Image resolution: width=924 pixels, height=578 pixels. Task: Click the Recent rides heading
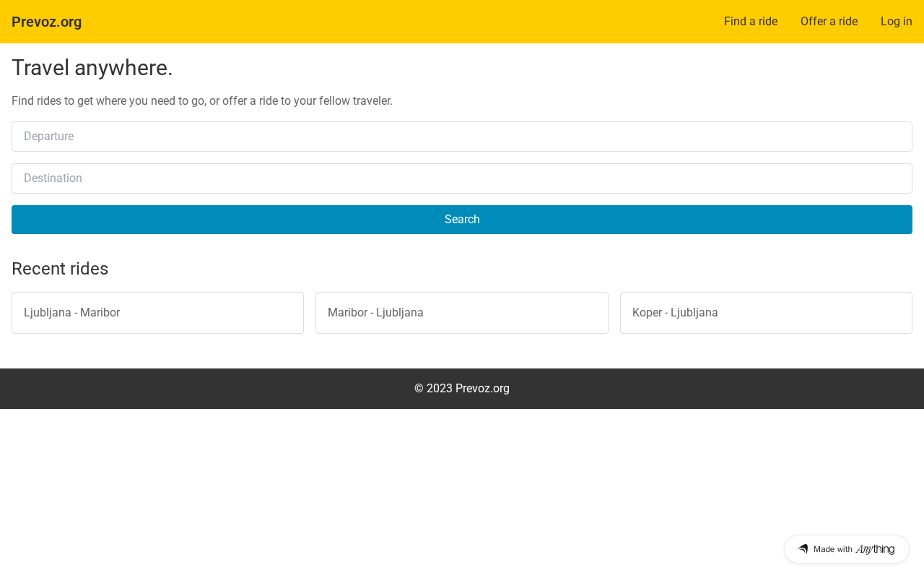click(60, 269)
